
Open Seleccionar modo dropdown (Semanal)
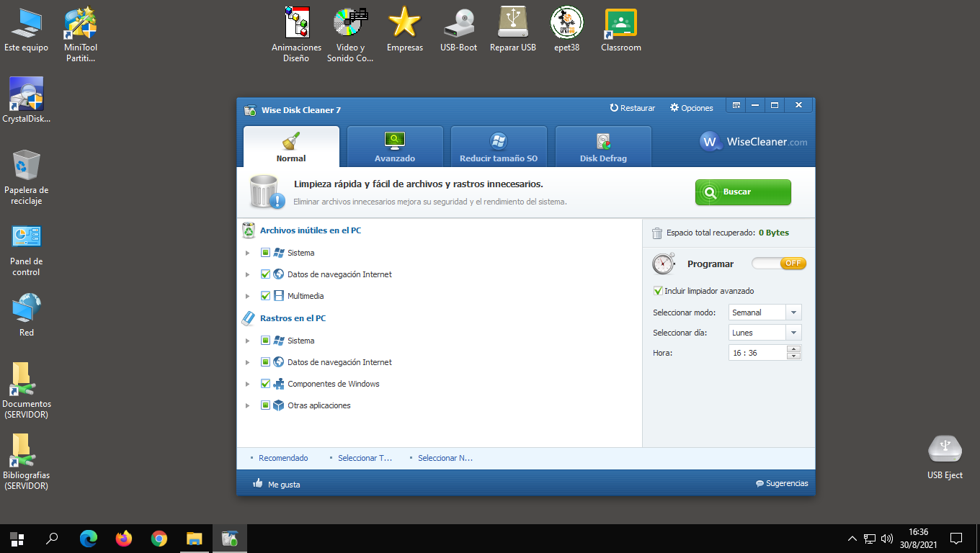(x=765, y=313)
